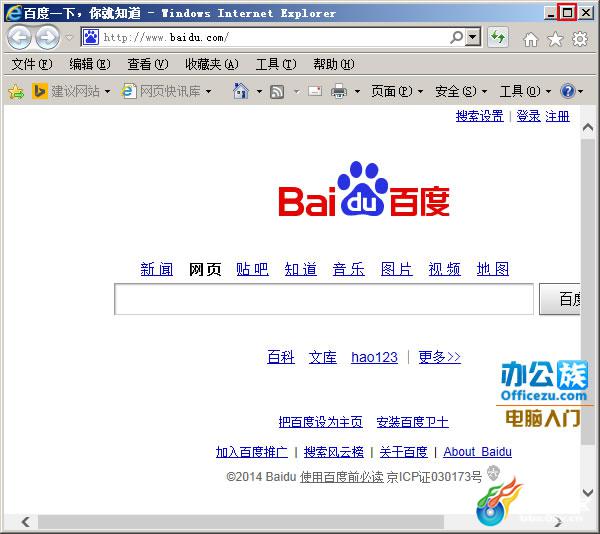
Task: Open the 文库 link
Action: (323, 357)
